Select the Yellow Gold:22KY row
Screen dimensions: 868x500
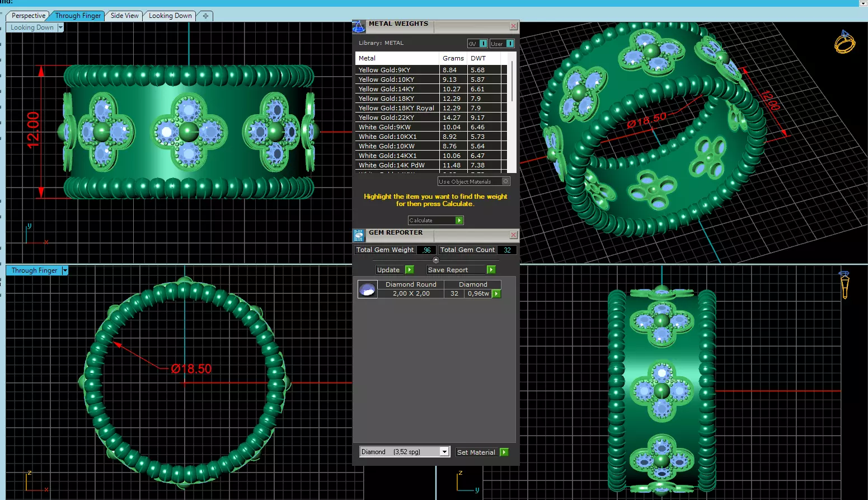pyautogui.click(x=431, y=118)
